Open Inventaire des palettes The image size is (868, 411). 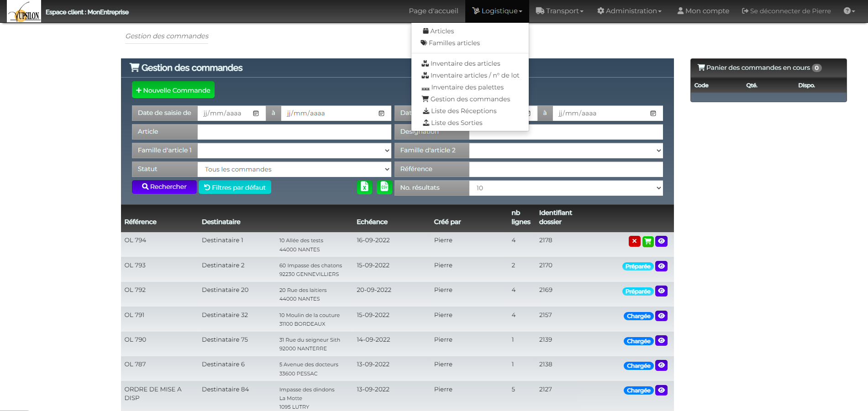(463, 87)
